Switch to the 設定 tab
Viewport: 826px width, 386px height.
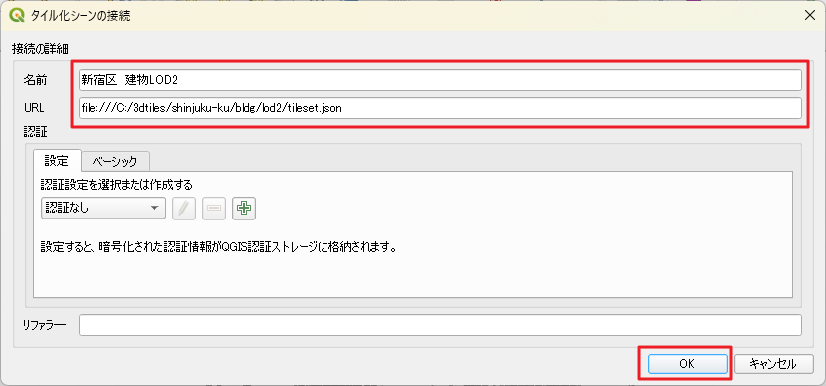pyautogui.click(x=57, y=161)
